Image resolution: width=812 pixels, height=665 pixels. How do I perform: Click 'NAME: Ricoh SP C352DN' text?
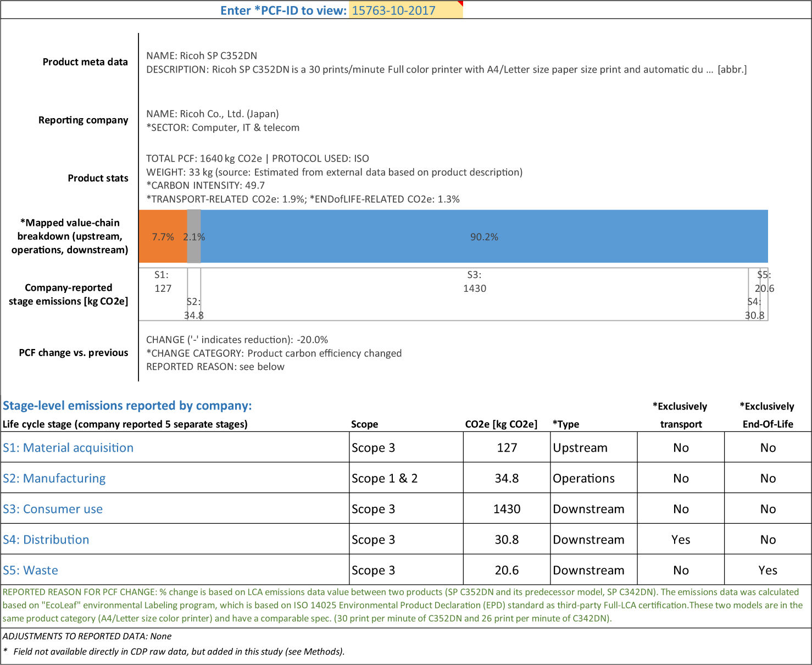[202, 56]
